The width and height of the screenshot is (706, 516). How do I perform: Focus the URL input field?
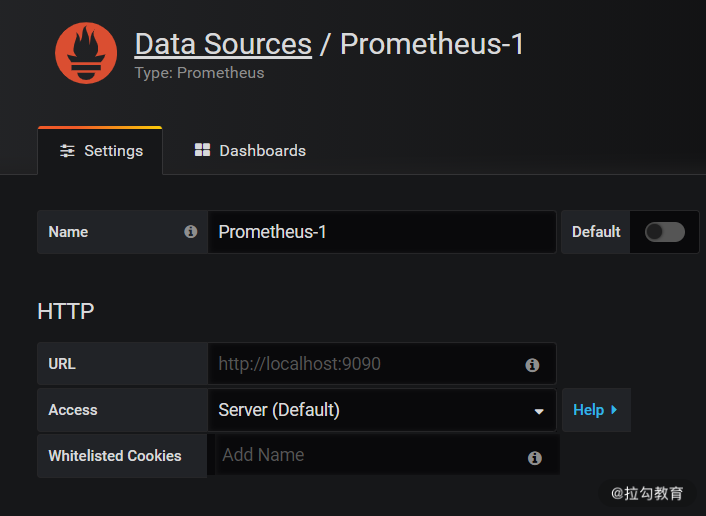tap(365, 364)
